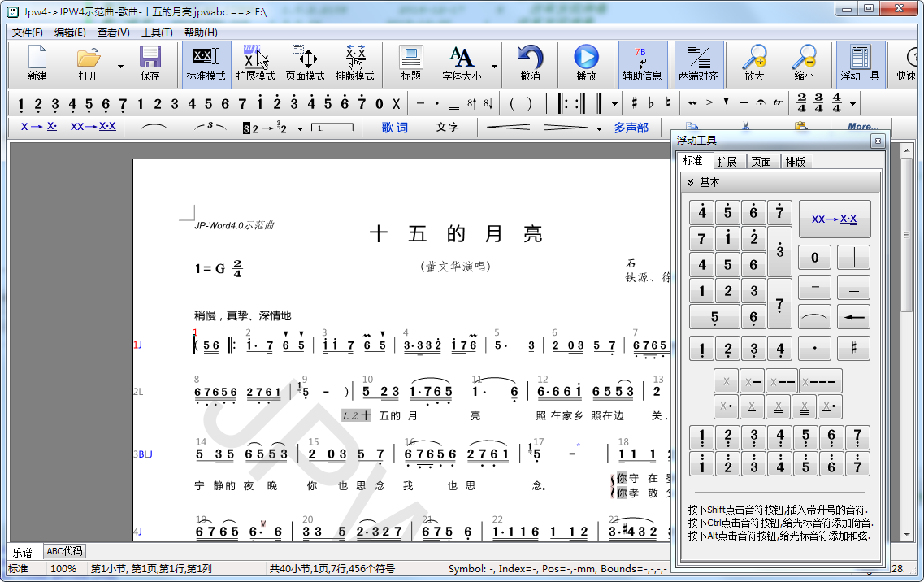This screenshot has width=924, height=582.
Task: Open the dropdown arrow beside 打开
Action: pos(121,67)
